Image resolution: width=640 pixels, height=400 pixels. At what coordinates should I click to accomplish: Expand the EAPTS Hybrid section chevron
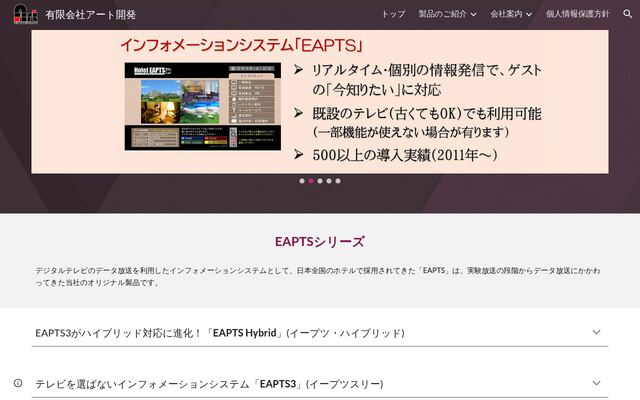tap(596, 332)
